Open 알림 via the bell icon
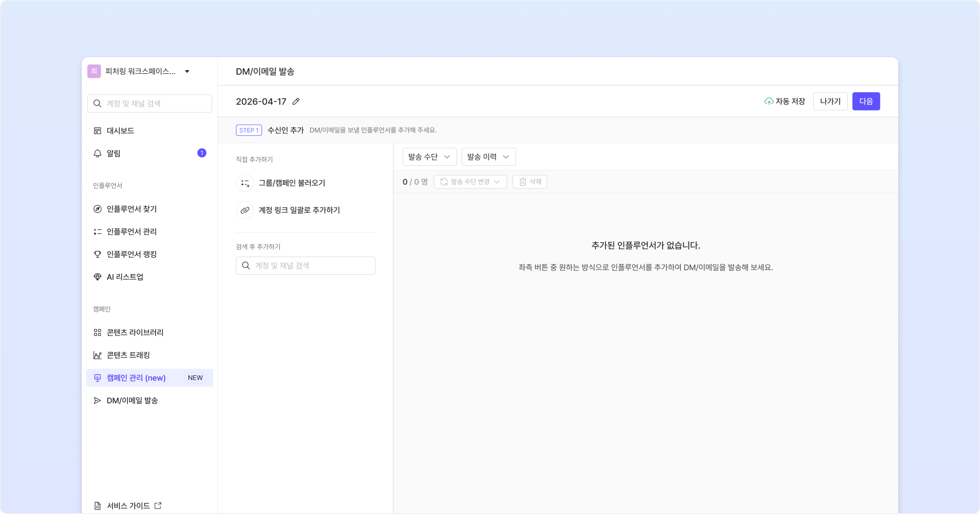The width and height of the screenshot is (980, 514). point(97,153)
